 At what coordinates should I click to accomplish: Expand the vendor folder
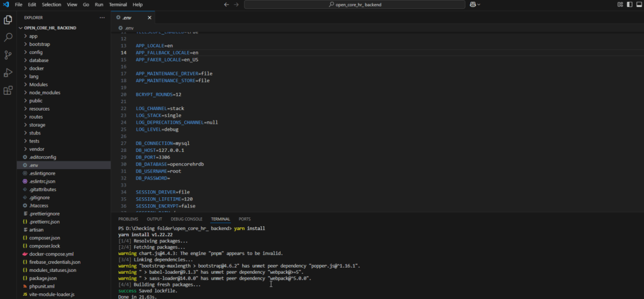64,149
